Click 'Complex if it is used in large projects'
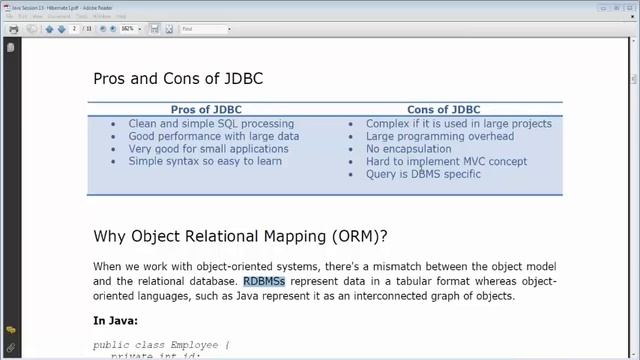640x360 pixels. [x=459, y=124]
